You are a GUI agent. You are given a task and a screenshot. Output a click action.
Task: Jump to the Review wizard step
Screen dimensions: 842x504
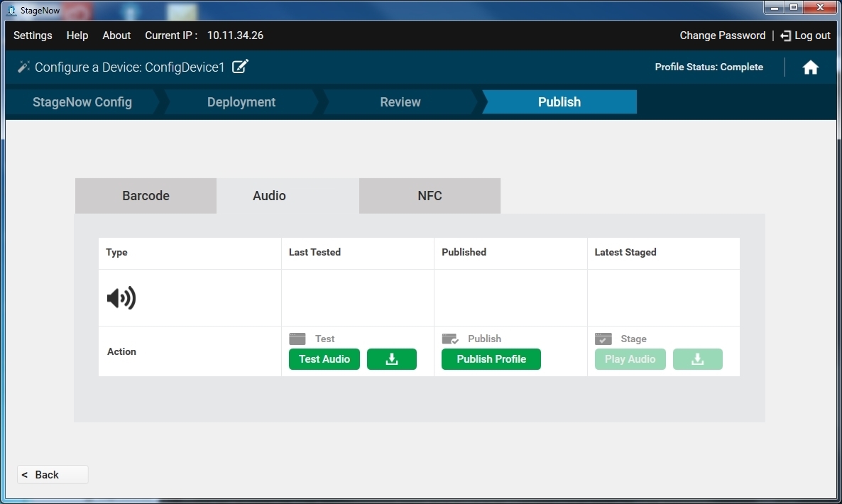click(400, 102)
